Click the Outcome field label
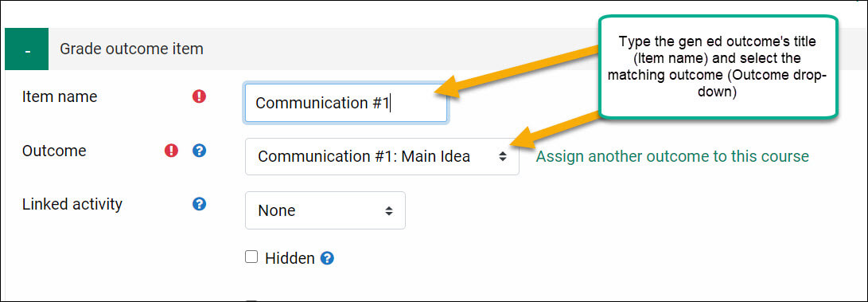Image resolution: width=868 pixels, height=302 pixels. (54, 151)
